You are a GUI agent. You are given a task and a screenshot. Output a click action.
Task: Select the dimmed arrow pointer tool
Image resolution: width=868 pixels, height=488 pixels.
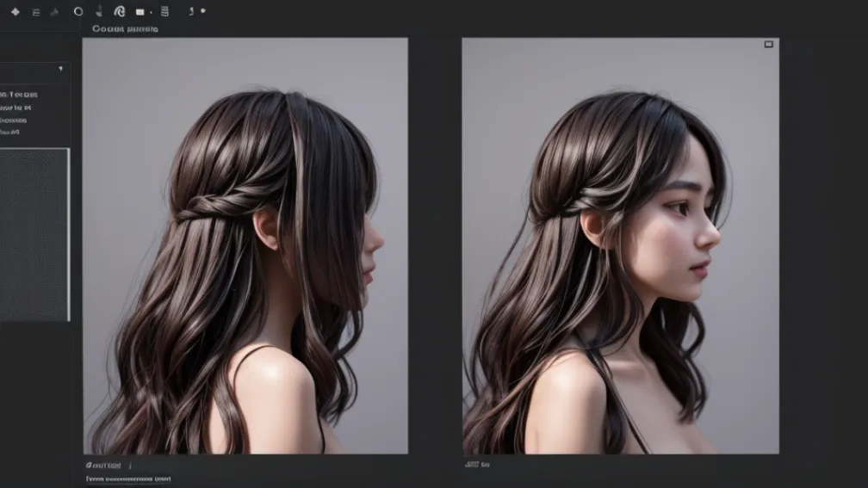tap(54, 12)
